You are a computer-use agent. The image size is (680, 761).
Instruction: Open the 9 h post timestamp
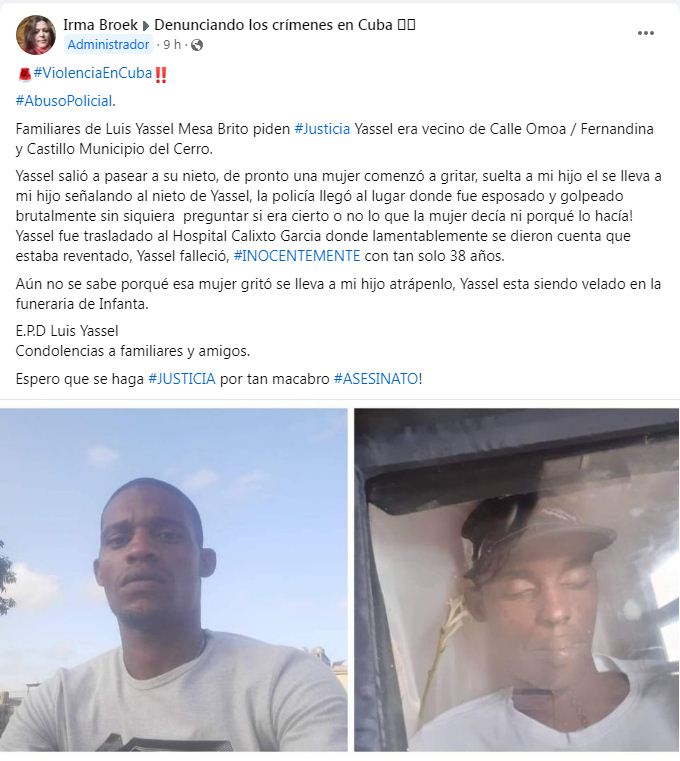(x=172, y=45)
